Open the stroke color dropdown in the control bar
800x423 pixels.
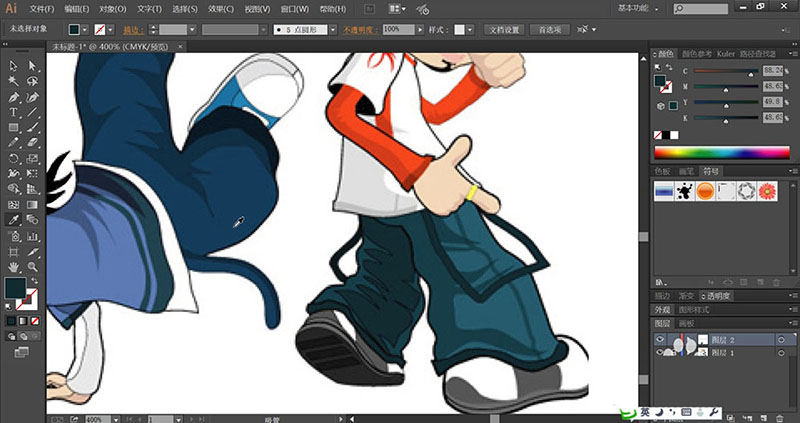110,30
